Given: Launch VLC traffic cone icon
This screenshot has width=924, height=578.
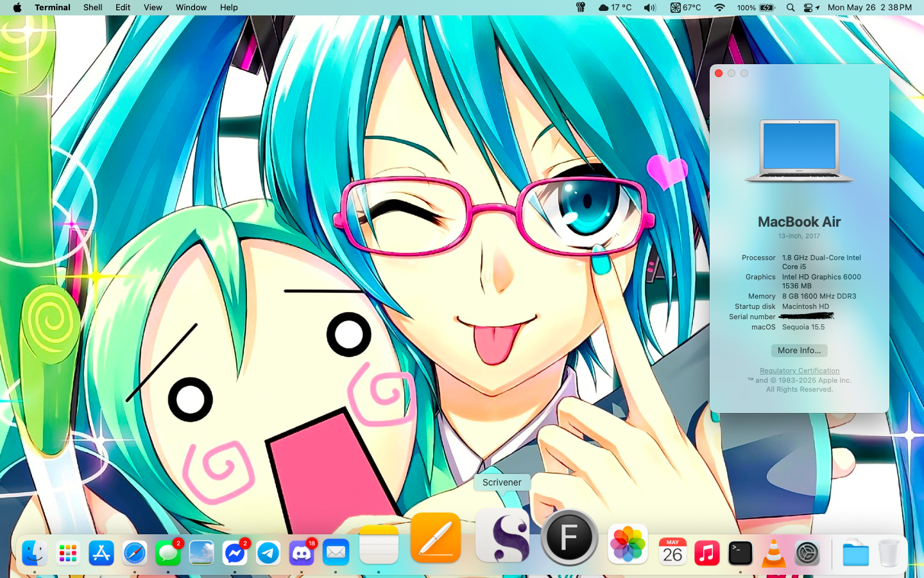Looking at the screenshot, I should coord(774,553).
